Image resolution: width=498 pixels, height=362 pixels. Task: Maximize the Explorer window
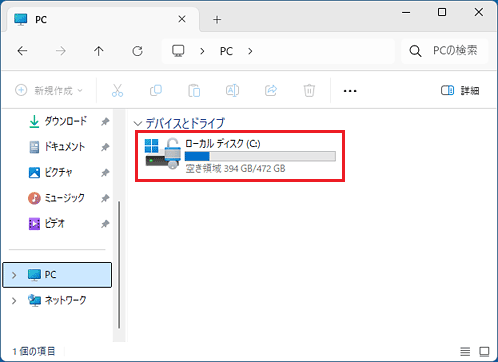coord(442,13)
